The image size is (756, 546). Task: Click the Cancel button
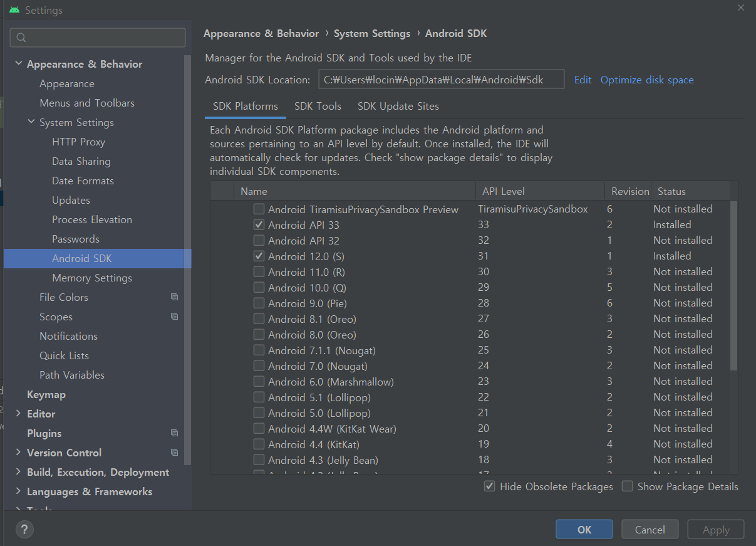point(650,530)
